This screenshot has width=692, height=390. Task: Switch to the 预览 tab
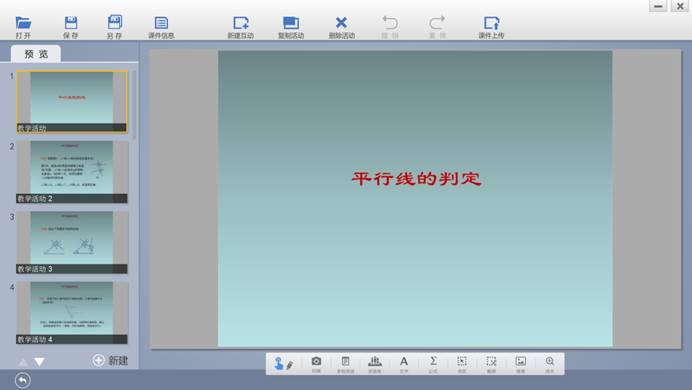coord(36,54)
